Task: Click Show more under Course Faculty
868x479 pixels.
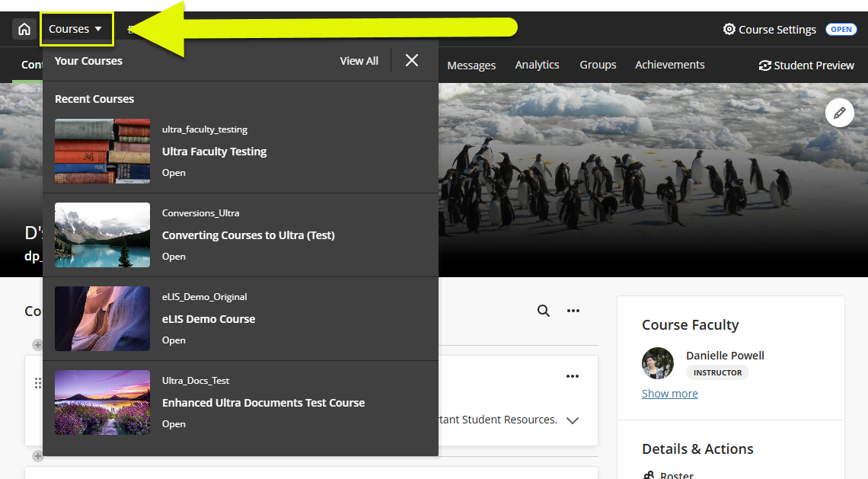Action: pyautogui.click(x=669, y=393)
